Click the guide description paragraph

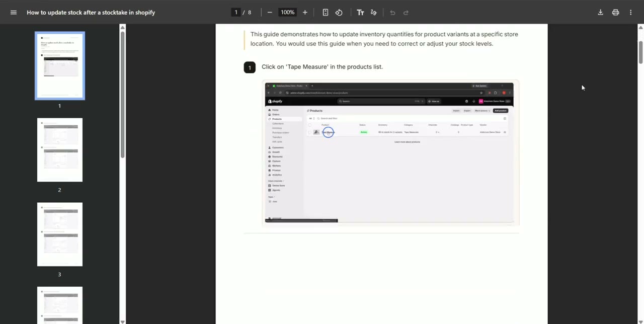click(384, 39)
